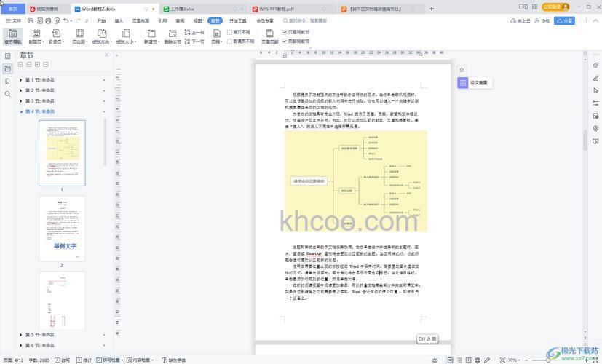This screenshot has height=364, width=602.
Task: Collapse 第 4 节 section in tree
Action: pyautogui.click(x=21, y=111)
